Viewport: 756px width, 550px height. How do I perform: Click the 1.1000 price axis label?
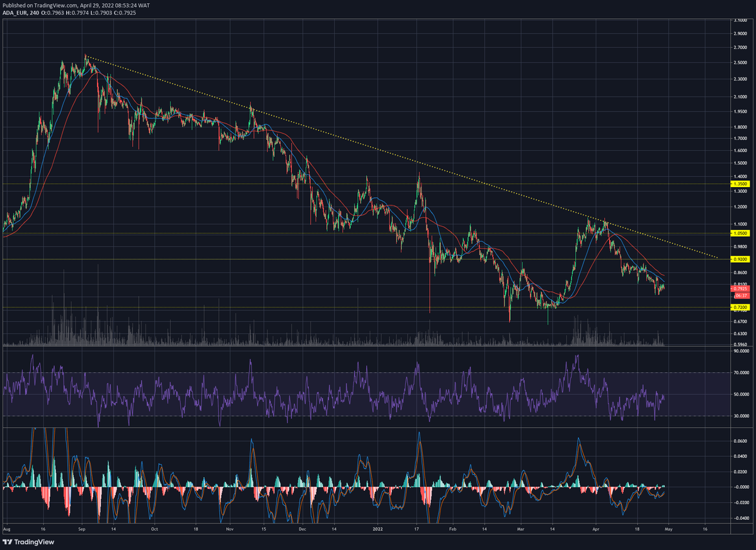740,224
